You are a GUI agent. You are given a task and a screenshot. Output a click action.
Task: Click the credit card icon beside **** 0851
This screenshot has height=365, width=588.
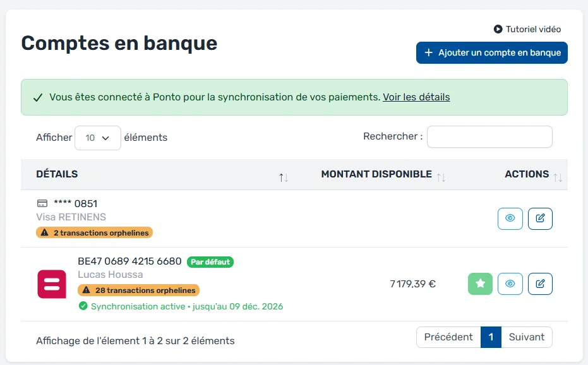(x=42, y=203)
